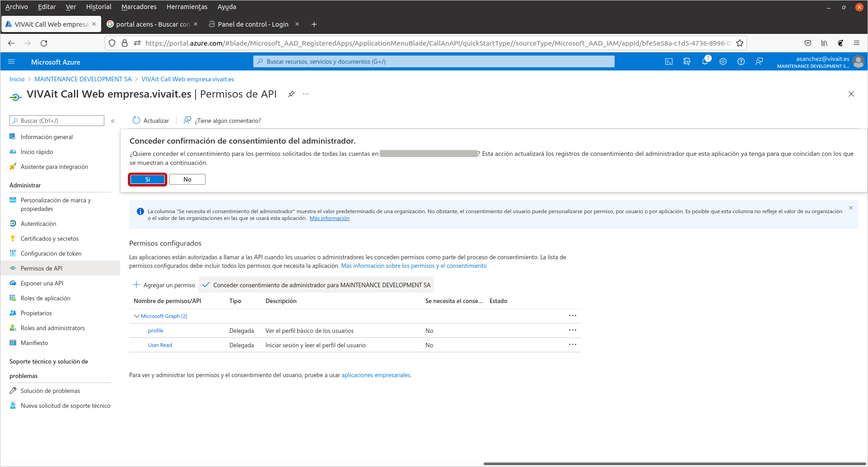Switch to 'portal acens' browser tab

(x=152, y=24)
